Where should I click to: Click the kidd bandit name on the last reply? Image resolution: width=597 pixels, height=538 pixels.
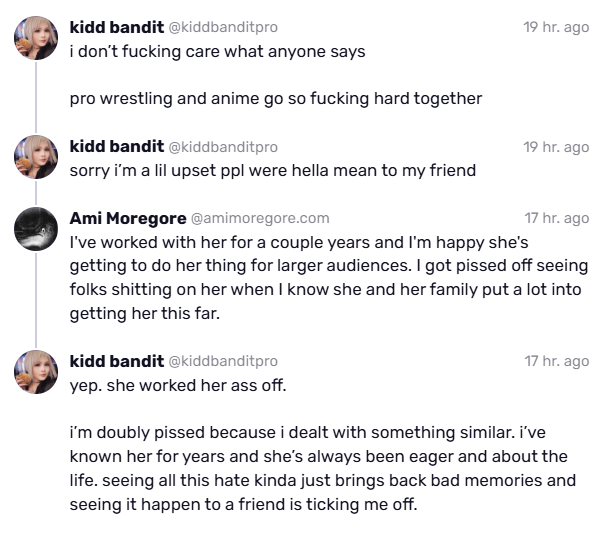coord(117,361)
